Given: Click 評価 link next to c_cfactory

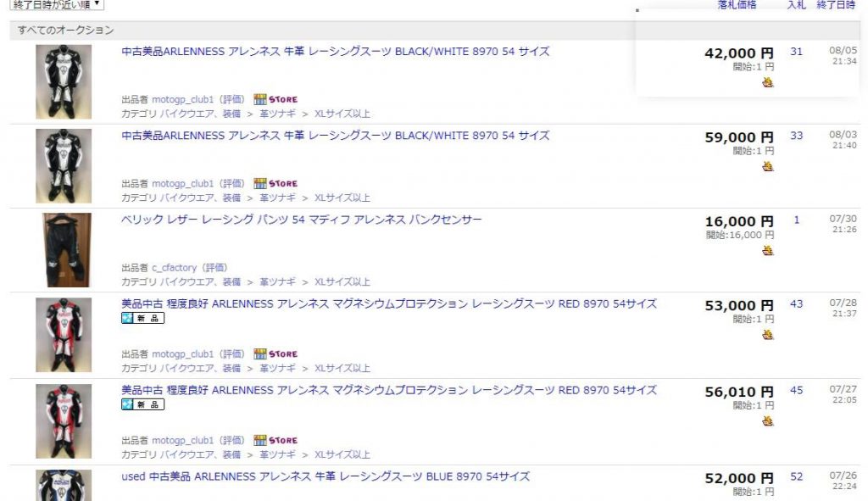Looking at the screenshot, I should pos(214,268).
